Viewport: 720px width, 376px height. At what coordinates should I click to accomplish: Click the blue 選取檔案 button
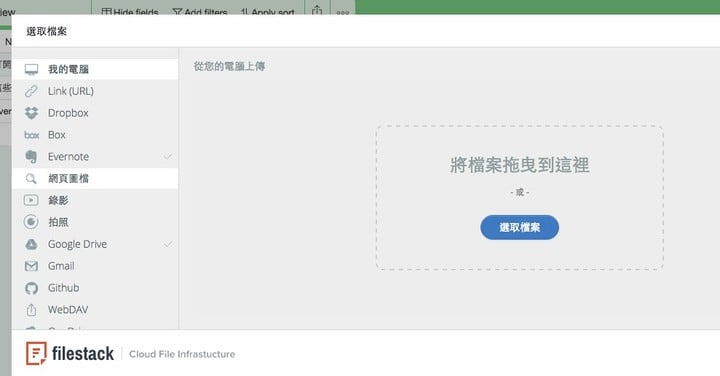click(x=519, y=227)
